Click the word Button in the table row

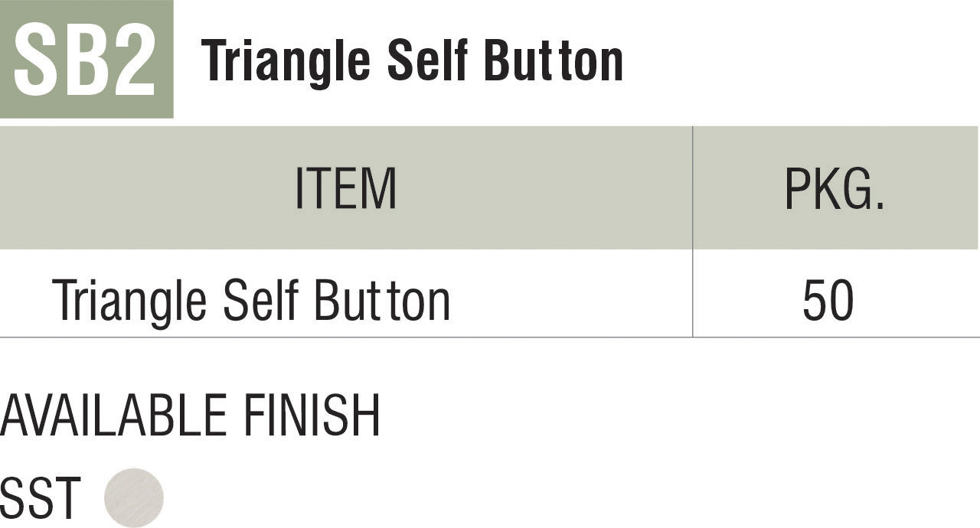(382, 299)
